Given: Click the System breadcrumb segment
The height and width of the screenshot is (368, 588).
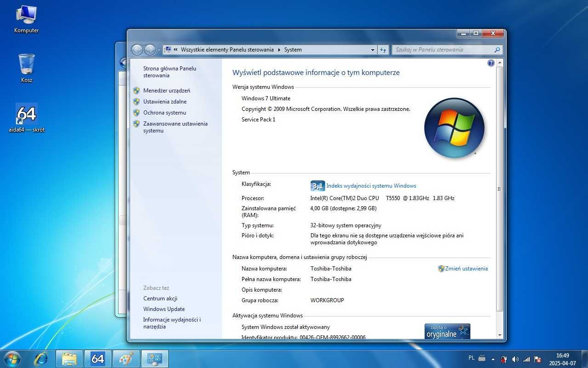Looking at the screenshot, I should [293, 50].
